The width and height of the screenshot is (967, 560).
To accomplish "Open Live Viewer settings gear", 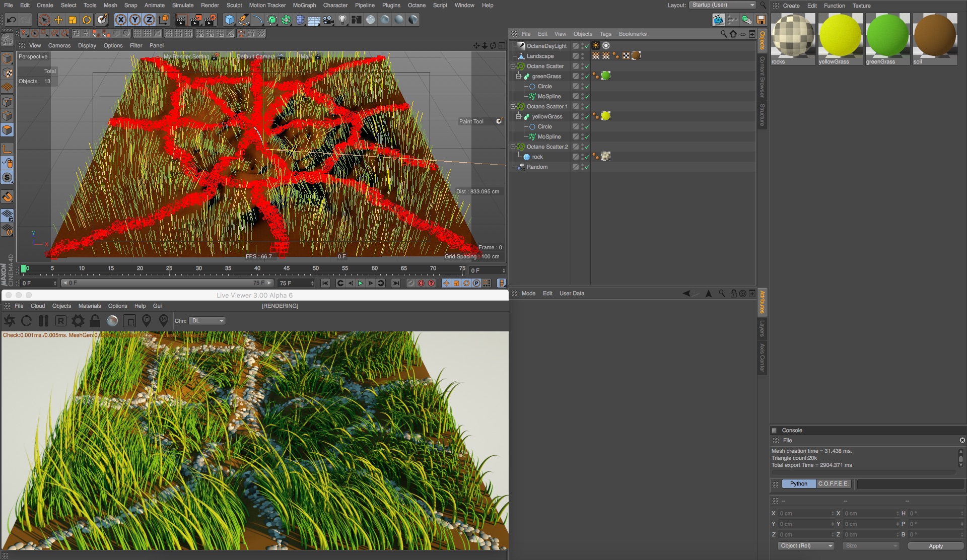I will (x=78, y=321).
